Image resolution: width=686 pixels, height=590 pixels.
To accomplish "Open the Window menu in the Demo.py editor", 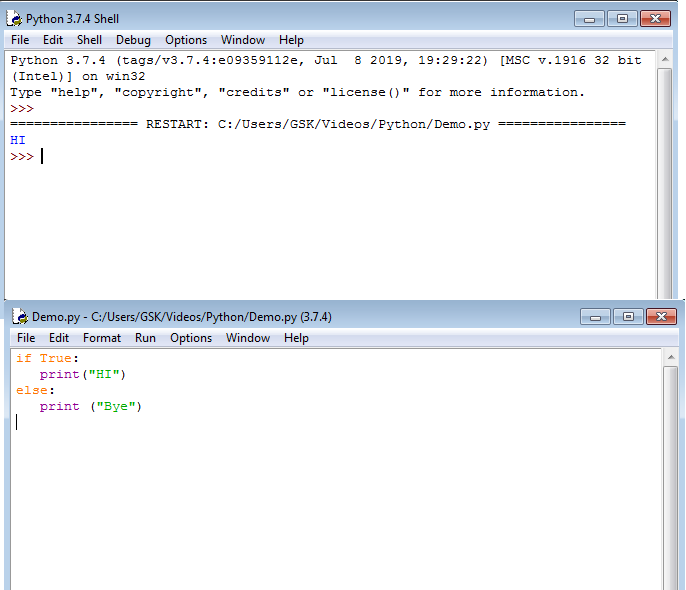I will (248, 338).
